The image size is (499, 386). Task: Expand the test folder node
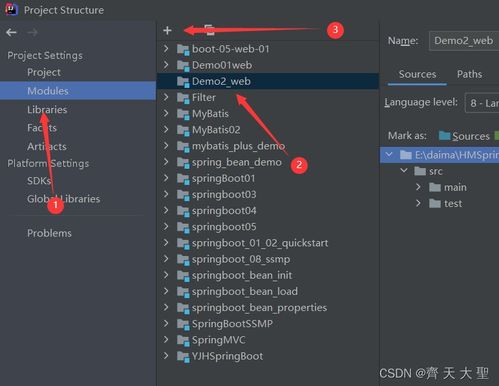pyautogui.click(x=418, y=203)
